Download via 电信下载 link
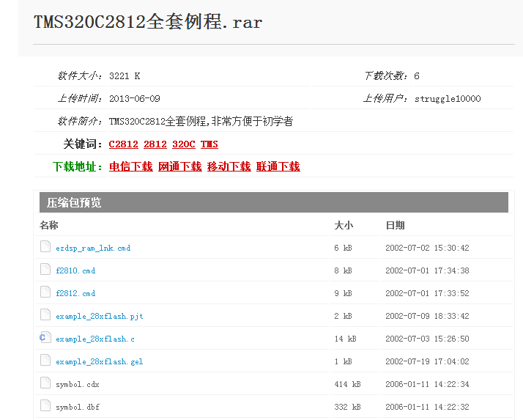The width and height of the screenshot is (523, 420). [131, 167]
